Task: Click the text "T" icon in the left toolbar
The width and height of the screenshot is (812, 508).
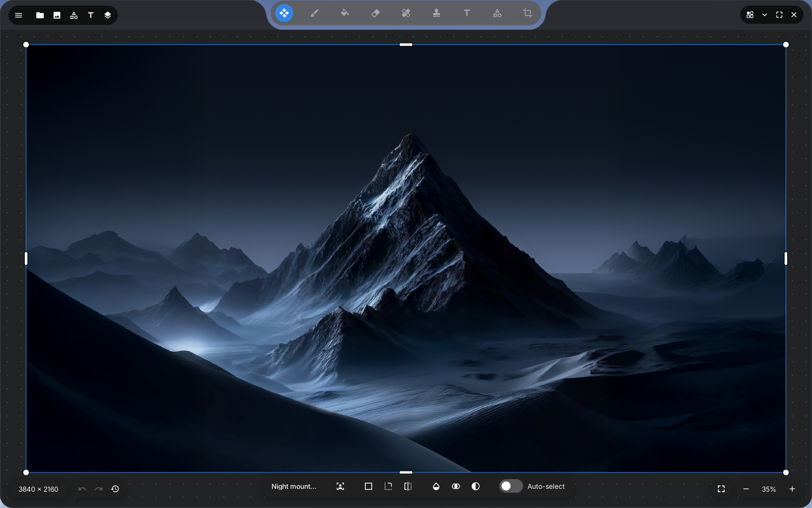Action: (91, 15)
